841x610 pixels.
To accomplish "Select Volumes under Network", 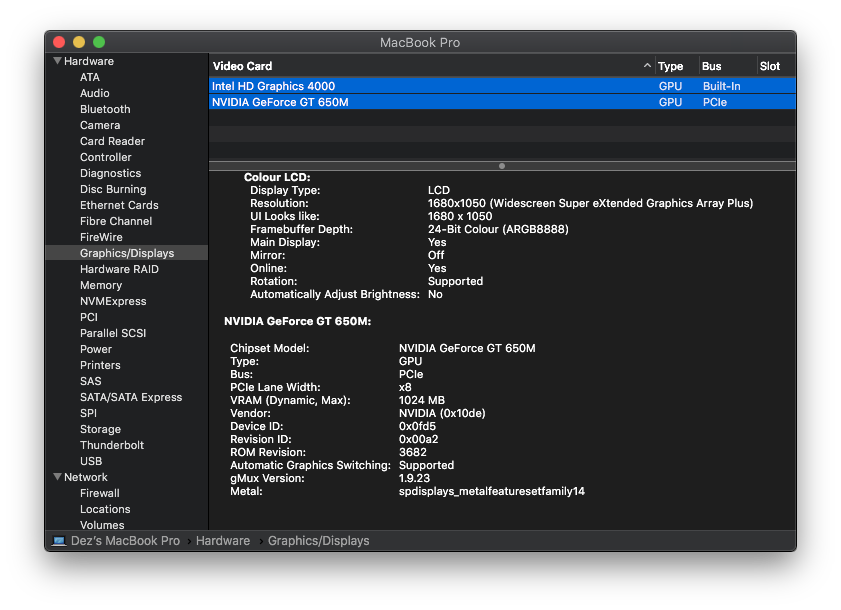I will pyautogui.click(x=102, y=525).
